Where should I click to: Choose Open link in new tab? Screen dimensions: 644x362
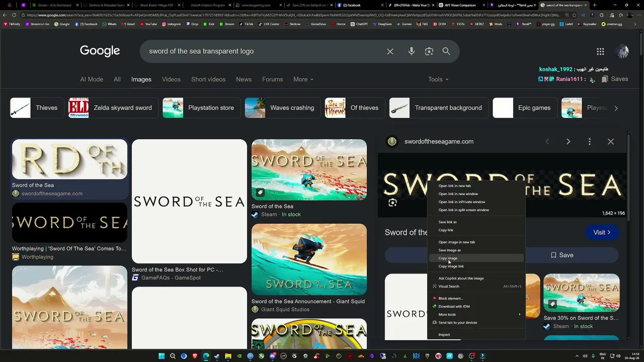pos(476,186)
